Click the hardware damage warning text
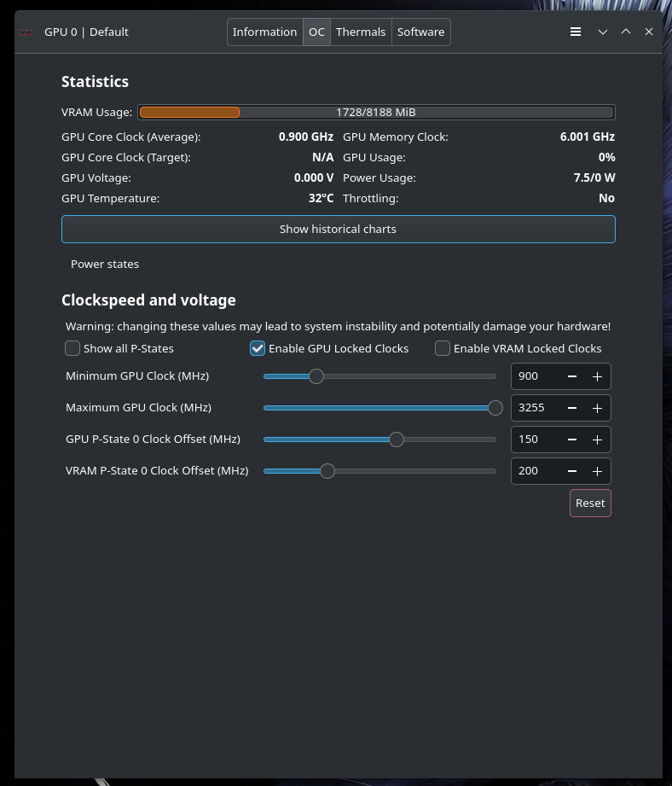 tap(338, 326)
